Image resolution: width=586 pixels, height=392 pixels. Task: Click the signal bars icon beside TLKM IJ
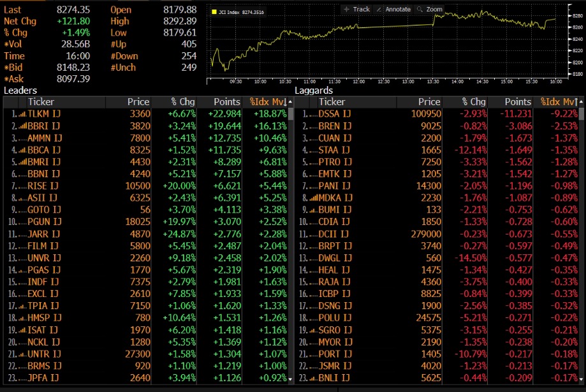pos(22,114)
